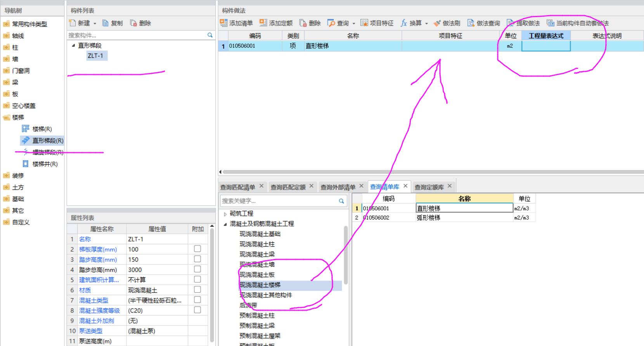
Task: Expand the 板 navigation folder
Action: (6, 94)
